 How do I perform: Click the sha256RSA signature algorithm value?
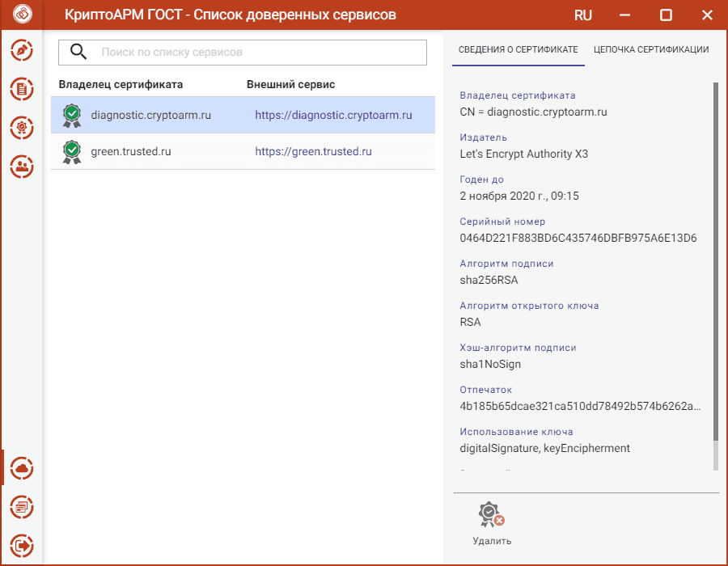click(489, 281)
